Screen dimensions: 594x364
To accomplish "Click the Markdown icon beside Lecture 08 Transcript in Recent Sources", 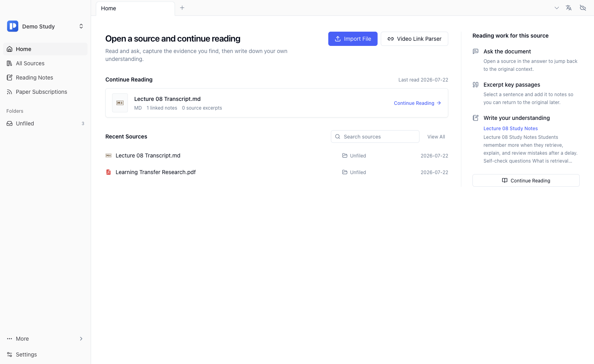I will 109,155.
